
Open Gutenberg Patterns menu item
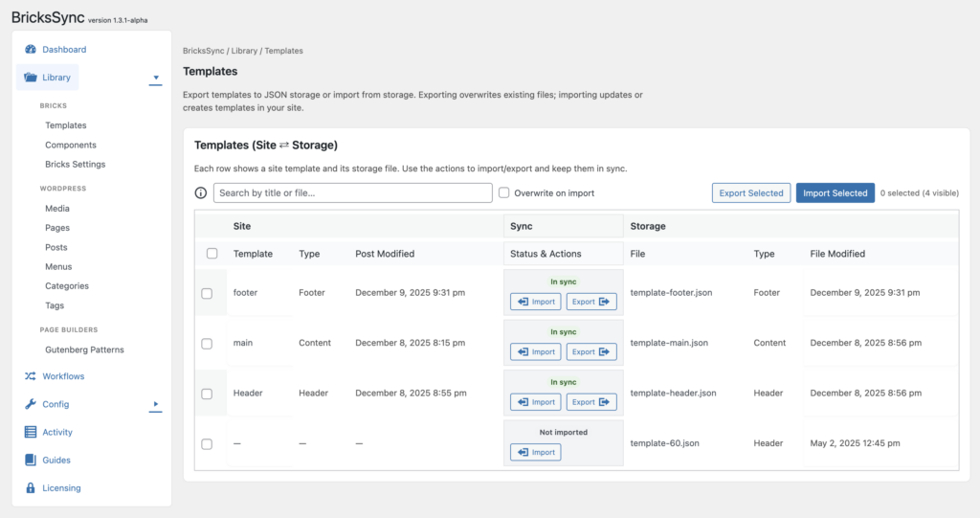pos(84,350)
